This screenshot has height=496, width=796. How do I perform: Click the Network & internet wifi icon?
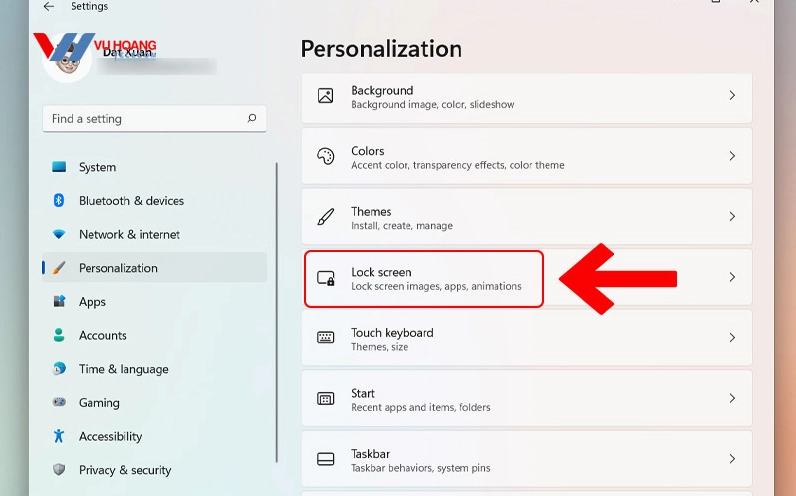click(x=59, y=235)
